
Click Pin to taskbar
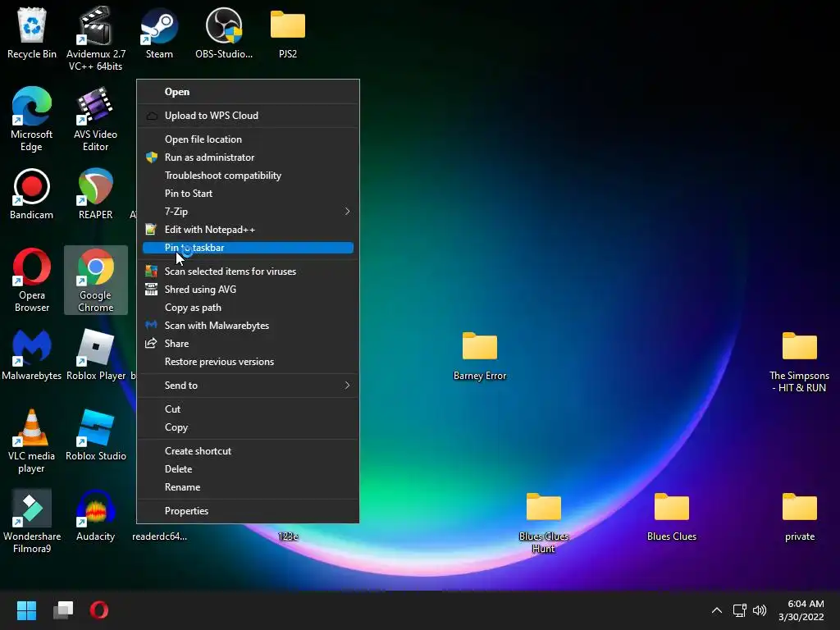point(248,248)
